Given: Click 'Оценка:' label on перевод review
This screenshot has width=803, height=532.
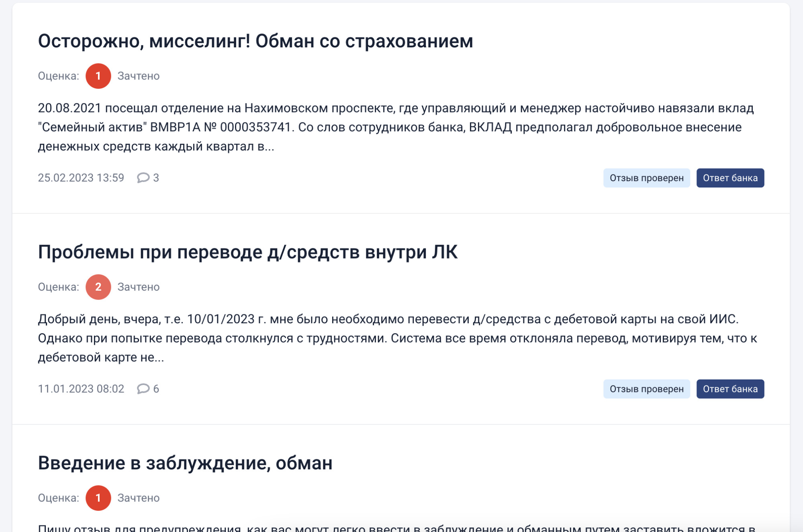Looking at the screenshot, I should point(58,287).
